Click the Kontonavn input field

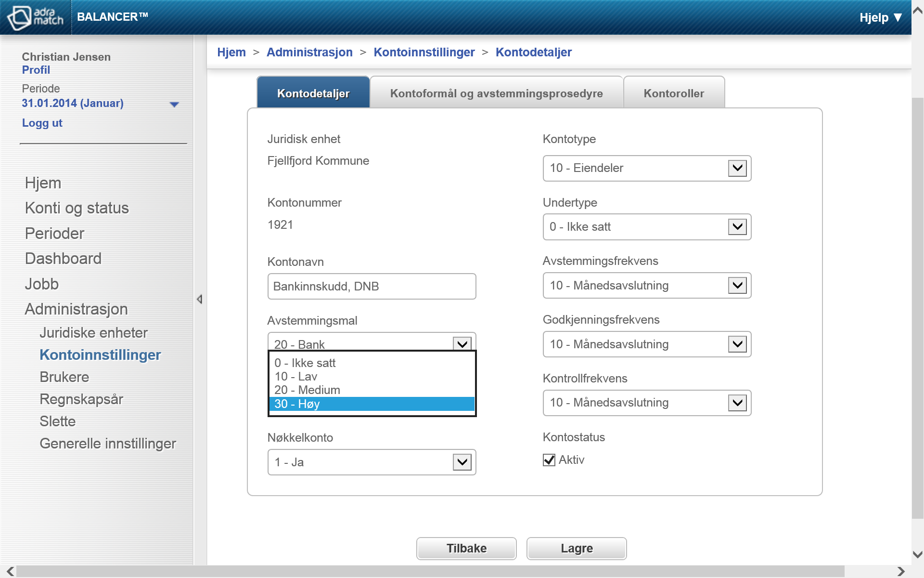tap(372, 287)
